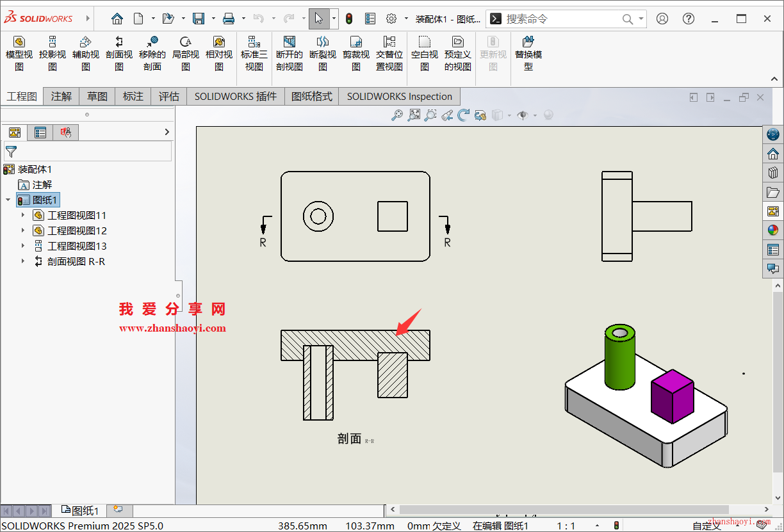Click the Crop View (剪裁视图) tool

[x=356, y=53]
